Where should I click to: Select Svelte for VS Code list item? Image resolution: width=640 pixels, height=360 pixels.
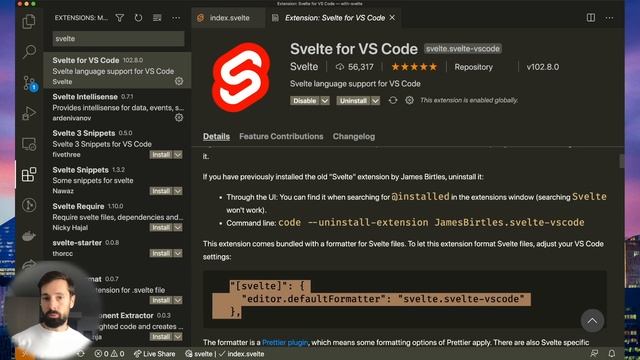coord(117,71)
